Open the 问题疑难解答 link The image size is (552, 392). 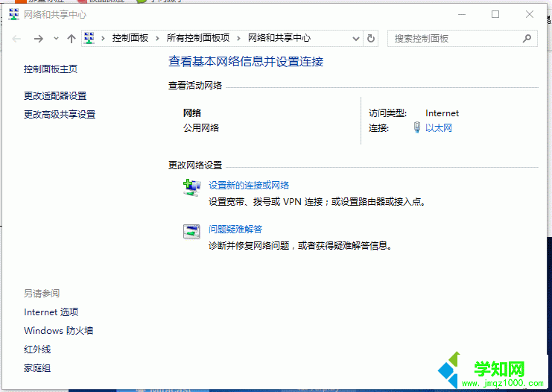point(235,230)
